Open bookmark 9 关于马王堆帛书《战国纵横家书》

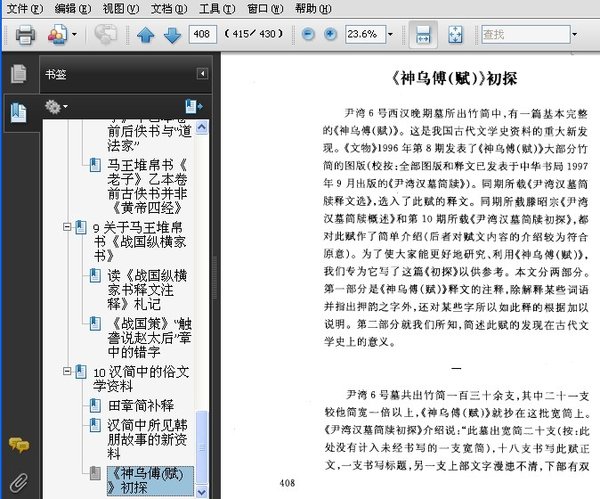point(140,241)
